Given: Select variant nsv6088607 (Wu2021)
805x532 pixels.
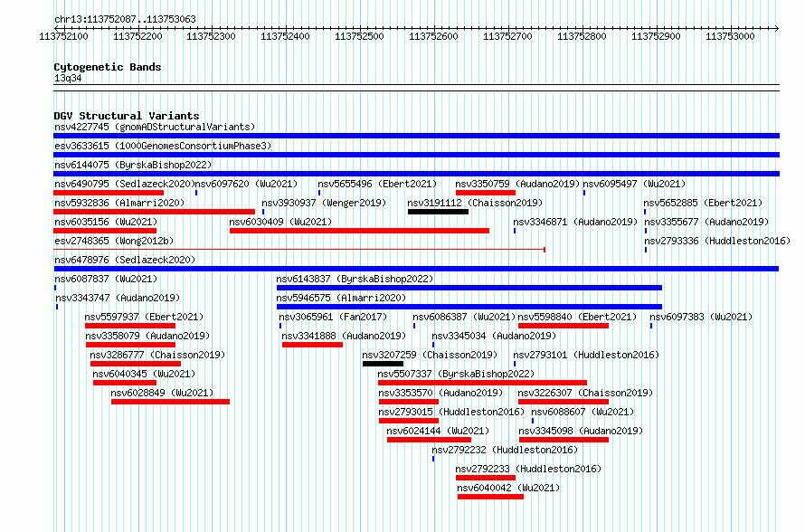Looking at the screenshot, I should click(582, 412).
